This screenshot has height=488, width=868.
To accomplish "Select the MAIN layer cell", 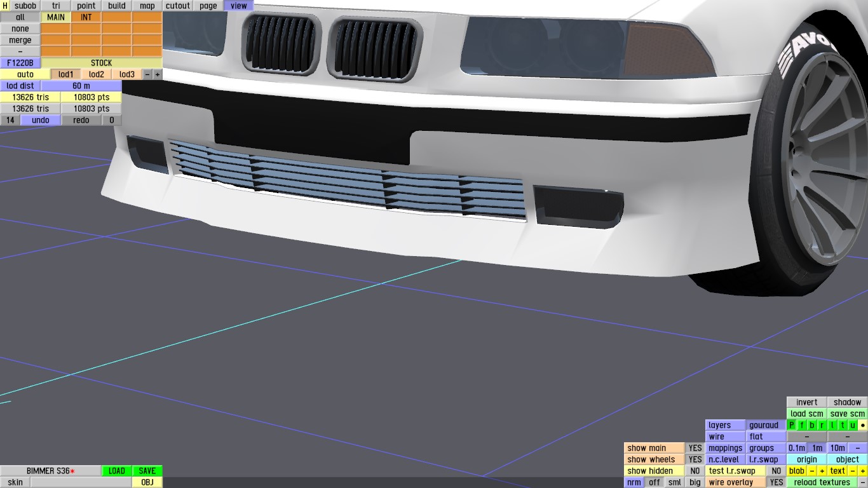I will [x=56, y=17].
